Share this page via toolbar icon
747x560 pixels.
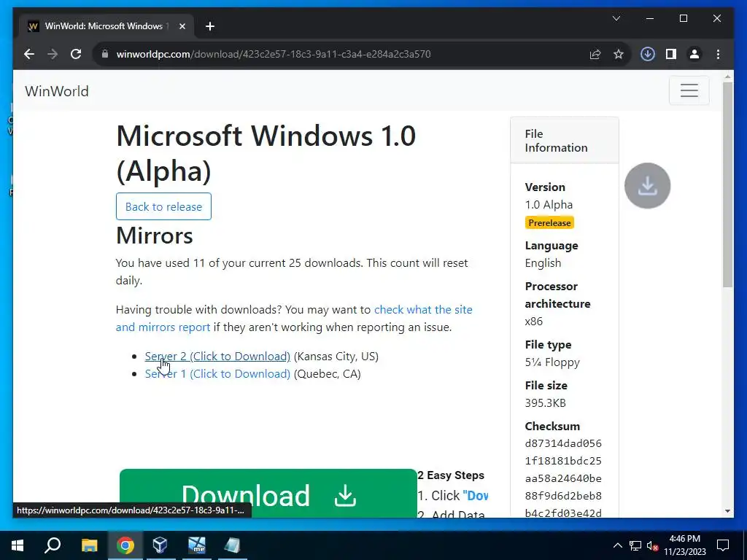coord(595,54)
